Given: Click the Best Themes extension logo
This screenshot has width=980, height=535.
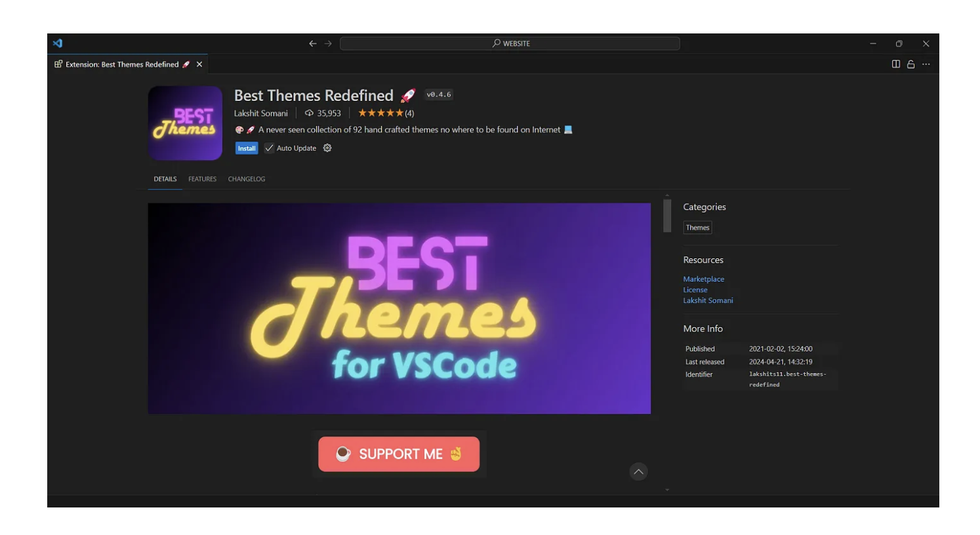Looking at the screenshot, I should click(x=185, y=123).
